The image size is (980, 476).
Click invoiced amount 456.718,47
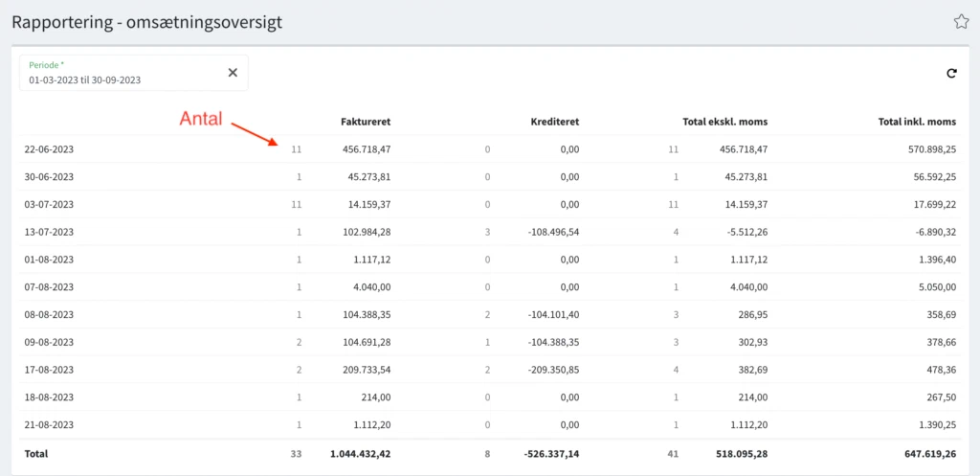tap(367, 149)
